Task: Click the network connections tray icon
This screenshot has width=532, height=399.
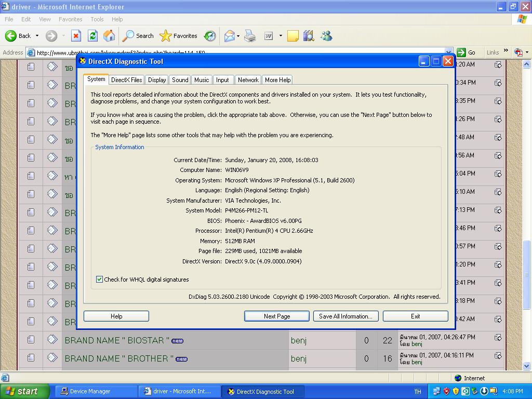Action: coord(436,391)
